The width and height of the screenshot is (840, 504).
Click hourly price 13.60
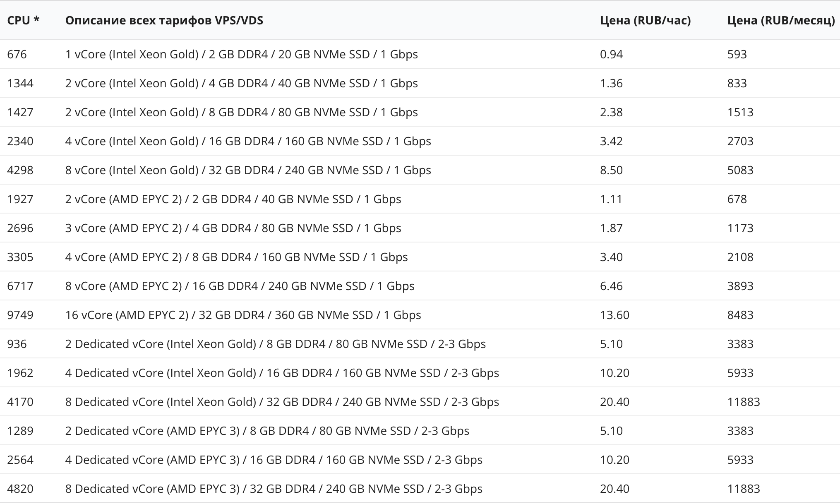pyautogui.click(x=615, y=315)
